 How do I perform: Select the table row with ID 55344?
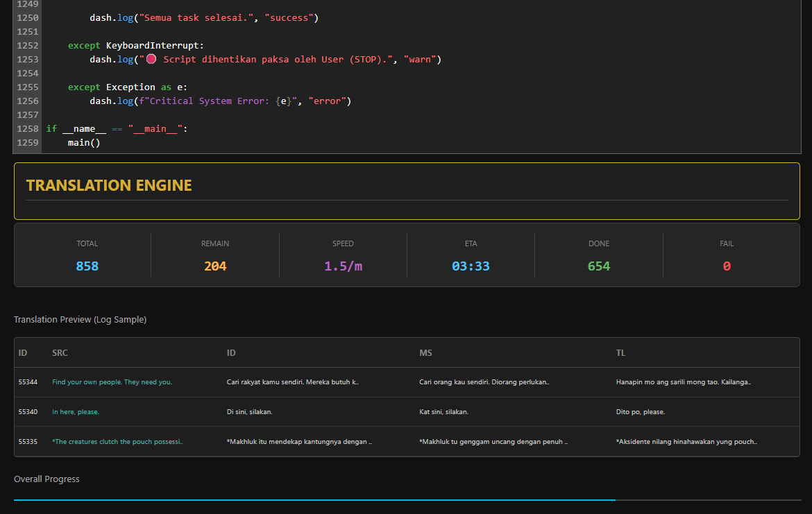(x=28, y=382)
